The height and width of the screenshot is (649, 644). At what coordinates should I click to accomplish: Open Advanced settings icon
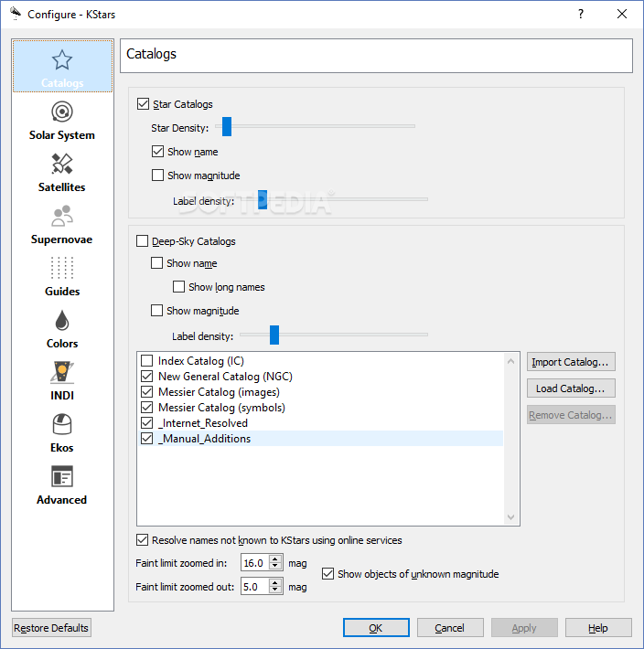62,476
